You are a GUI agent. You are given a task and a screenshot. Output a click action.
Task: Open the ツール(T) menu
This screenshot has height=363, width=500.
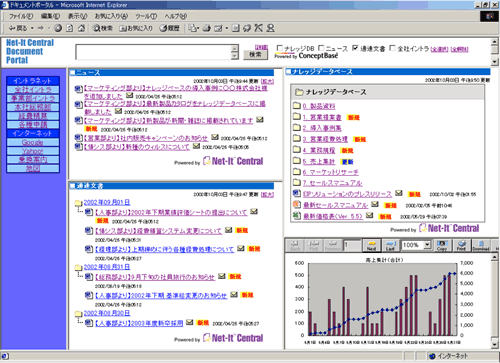(146, 16)
